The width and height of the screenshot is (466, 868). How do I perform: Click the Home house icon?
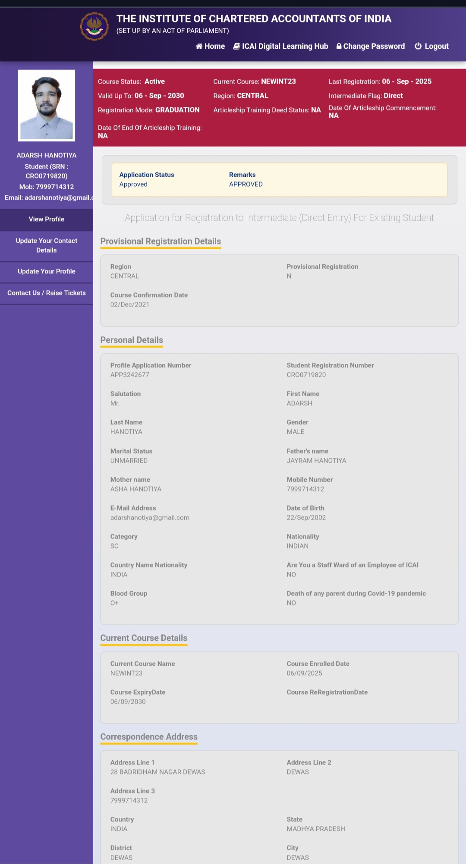(x=199, y=46)
